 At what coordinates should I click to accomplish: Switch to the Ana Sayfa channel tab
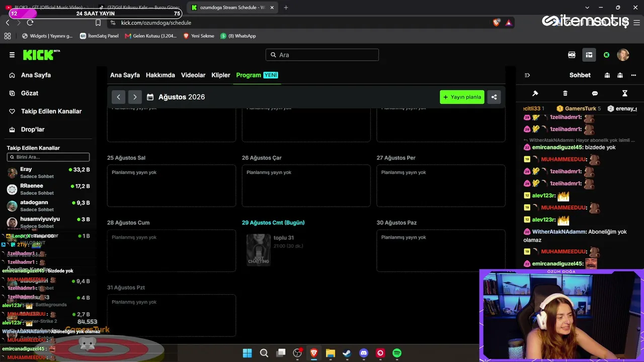pyautogui.click(x=125, y=75)
